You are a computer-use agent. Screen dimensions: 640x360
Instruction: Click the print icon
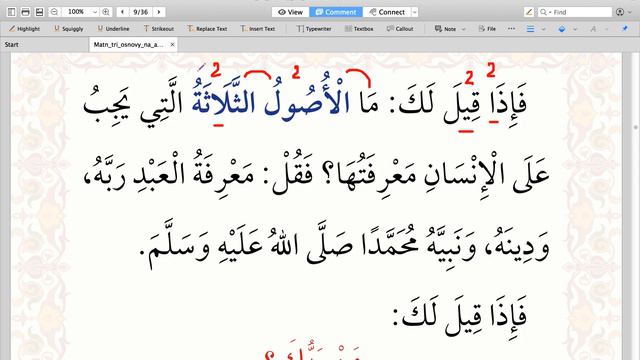pos(25,12)
